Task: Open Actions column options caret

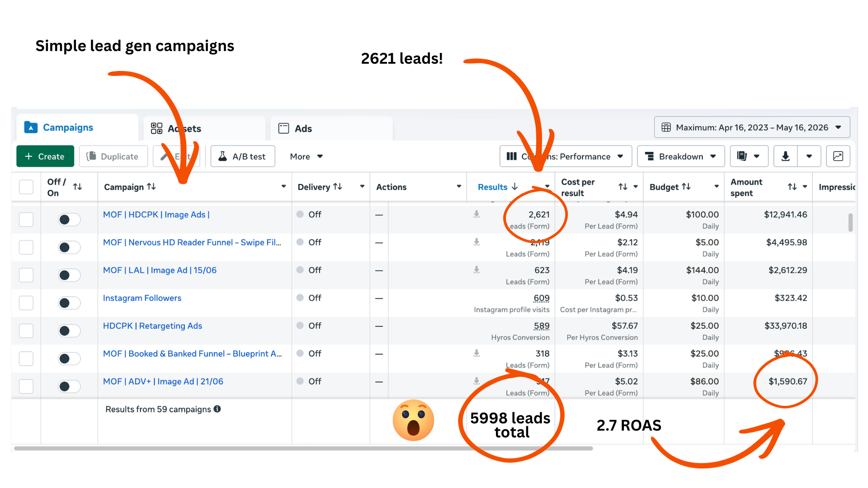Action: point(459,187)
